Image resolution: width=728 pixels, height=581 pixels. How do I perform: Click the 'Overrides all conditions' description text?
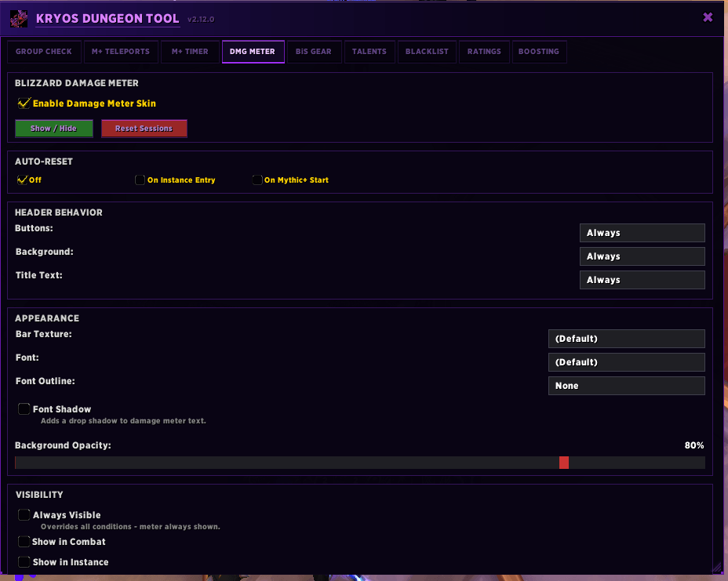pos(130,527)
